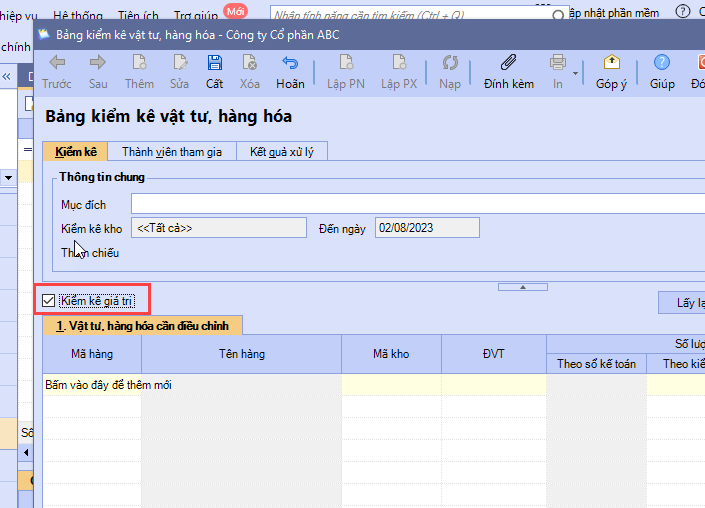
Task: Create issue voucher Lập PX
Action: (399, 71)
